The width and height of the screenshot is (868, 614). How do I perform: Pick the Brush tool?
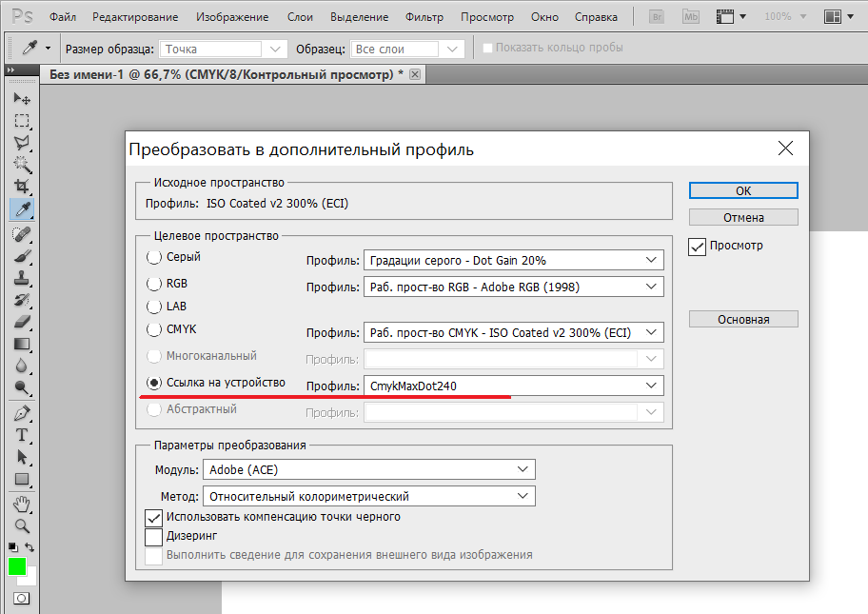[21, 256]
